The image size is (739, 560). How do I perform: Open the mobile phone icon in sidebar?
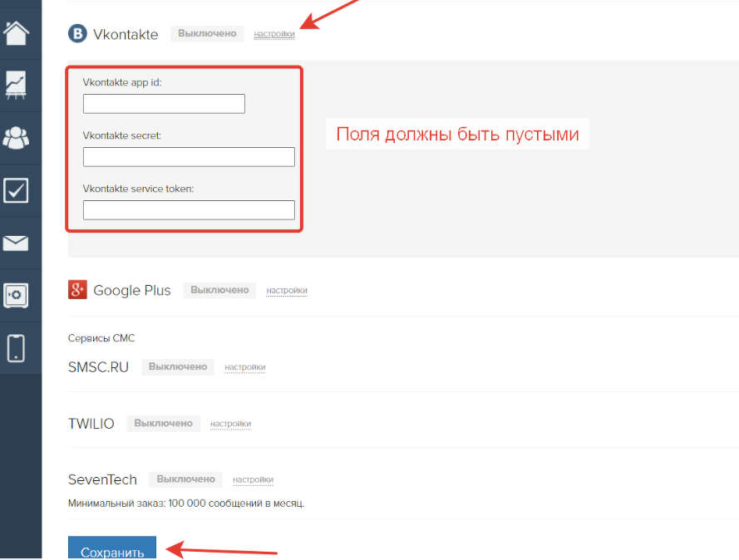point(16,348)
